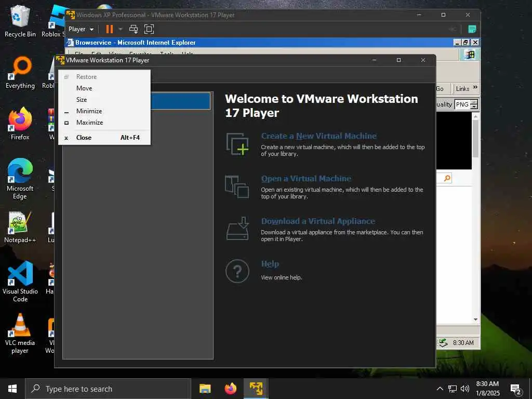Click the download appliance drive icon
The height and width of the screenshot is (399, 532).
coord(237,229)
